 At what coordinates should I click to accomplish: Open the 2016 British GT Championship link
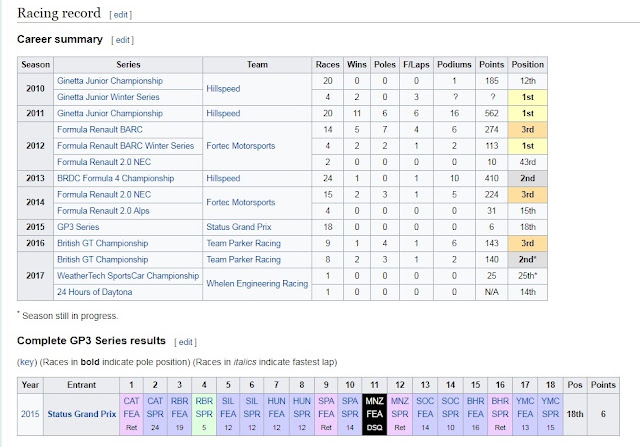(102, 243)
